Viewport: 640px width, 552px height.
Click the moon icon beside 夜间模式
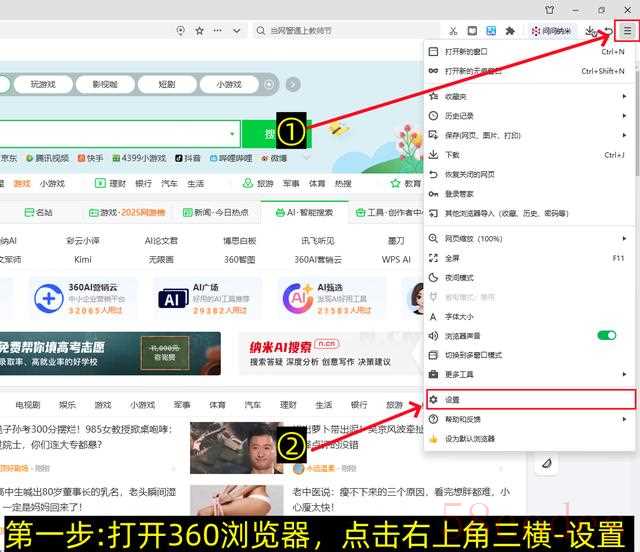(x=433, y=278)
